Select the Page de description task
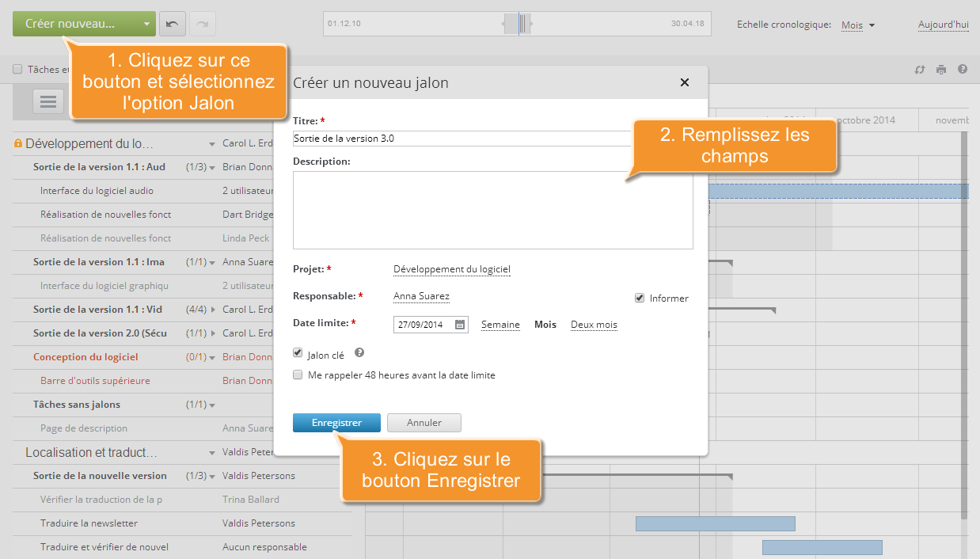The image size is (980, 559). click(84, 428)
